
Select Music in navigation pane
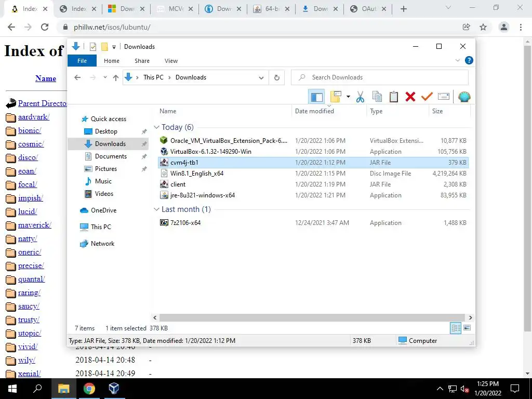coord(103,181)
